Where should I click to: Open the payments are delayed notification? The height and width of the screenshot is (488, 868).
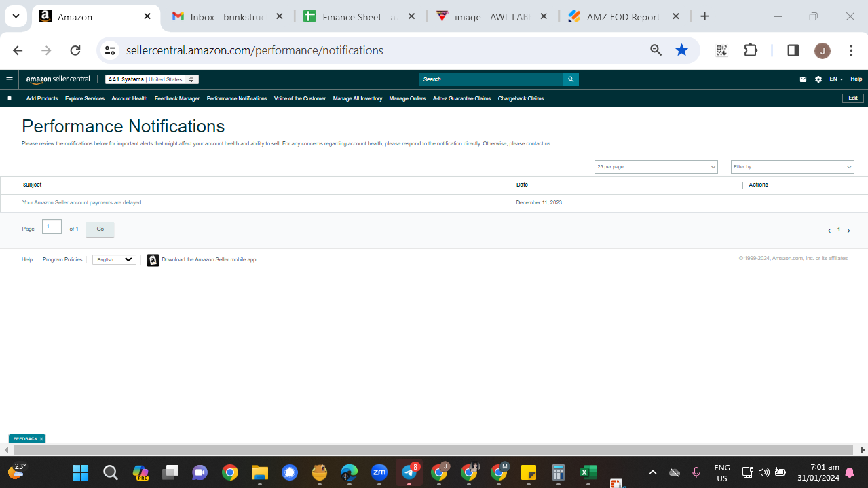tap(82, 203)
